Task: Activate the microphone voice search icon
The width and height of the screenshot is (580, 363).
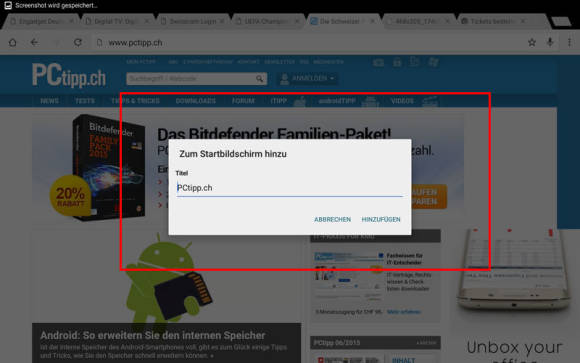Action: pos(550,42)
